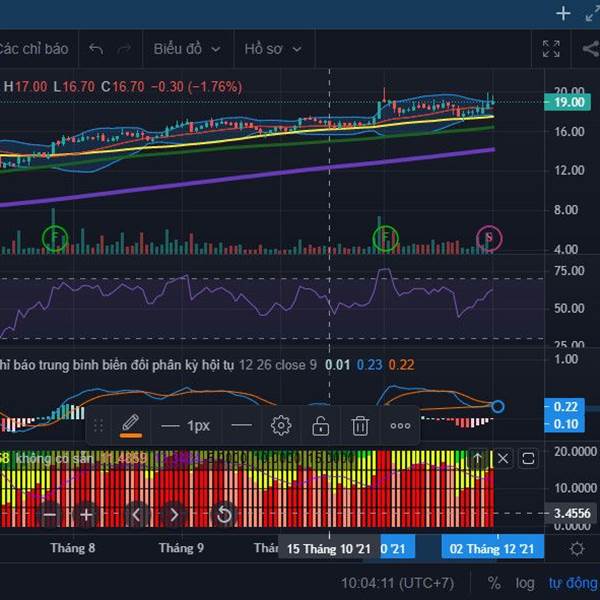600x600 pixels.
Task: Open the Các chỉ báo indicators menu
Action: pos(34,49)
